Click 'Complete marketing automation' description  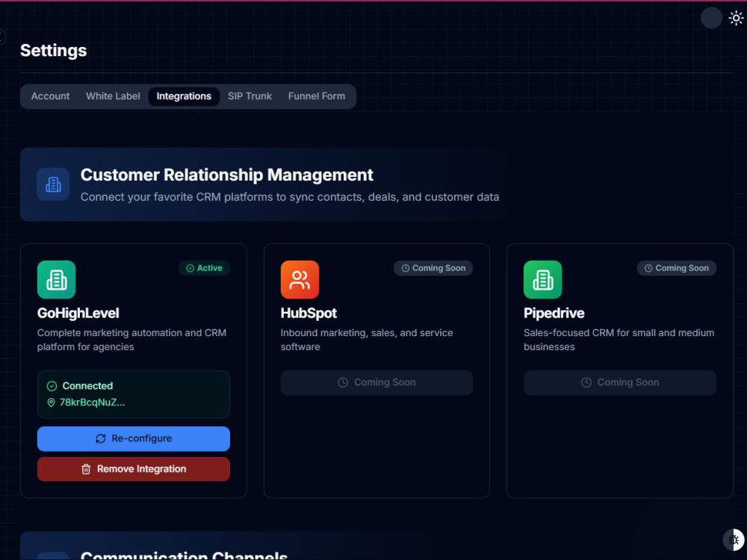click(x=131, y=340)
